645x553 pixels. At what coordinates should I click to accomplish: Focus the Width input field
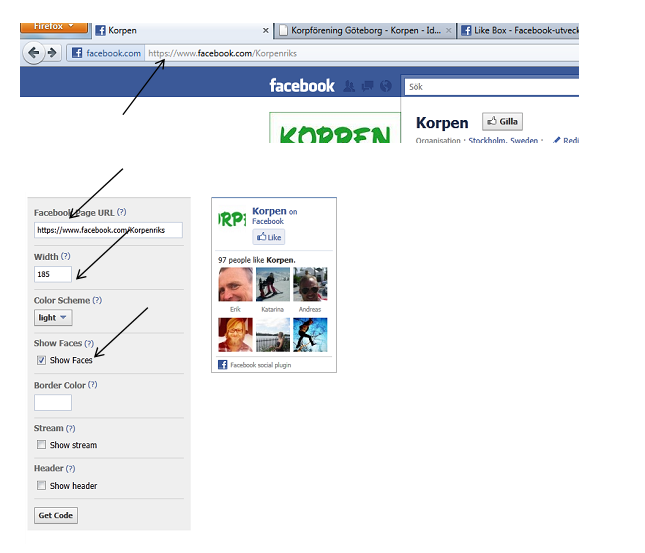coord(53,274)
